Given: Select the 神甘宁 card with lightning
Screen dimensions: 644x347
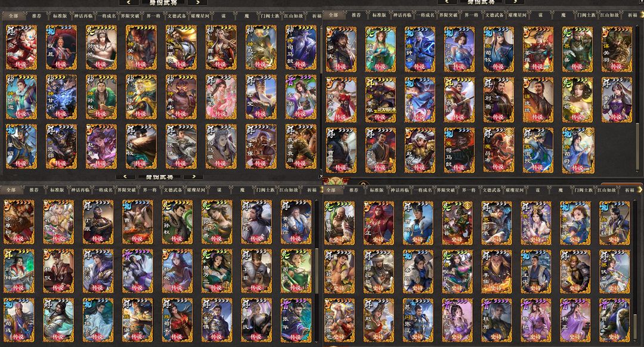Looking at the screenshot, I should pyautogui.click(x=61, y=97).
